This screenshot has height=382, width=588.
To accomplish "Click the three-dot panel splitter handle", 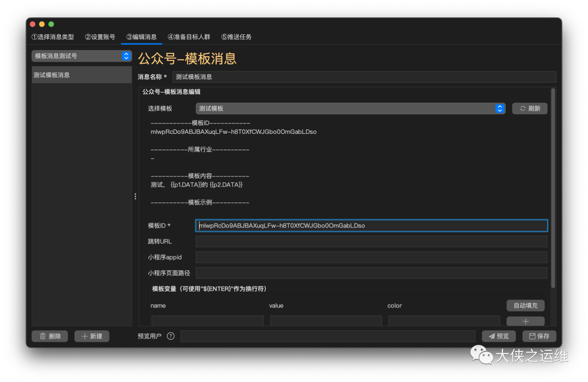I will pos(135,196).
